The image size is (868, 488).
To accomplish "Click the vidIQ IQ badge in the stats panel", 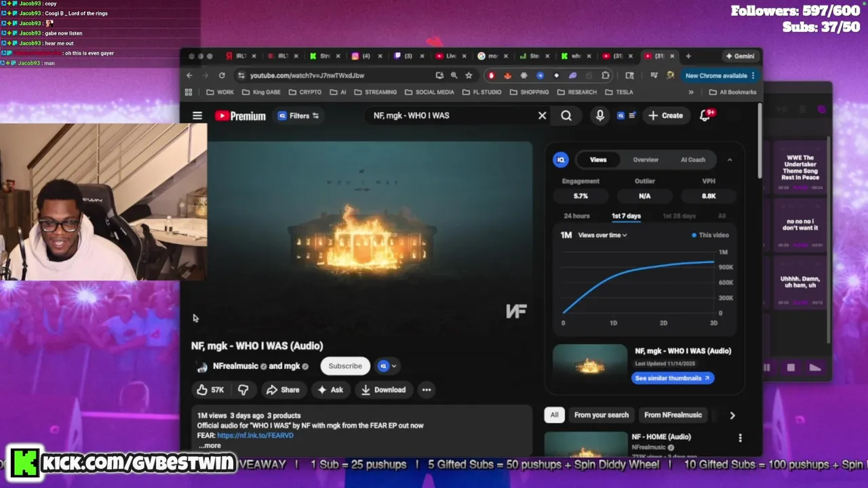I will point(561,160).
